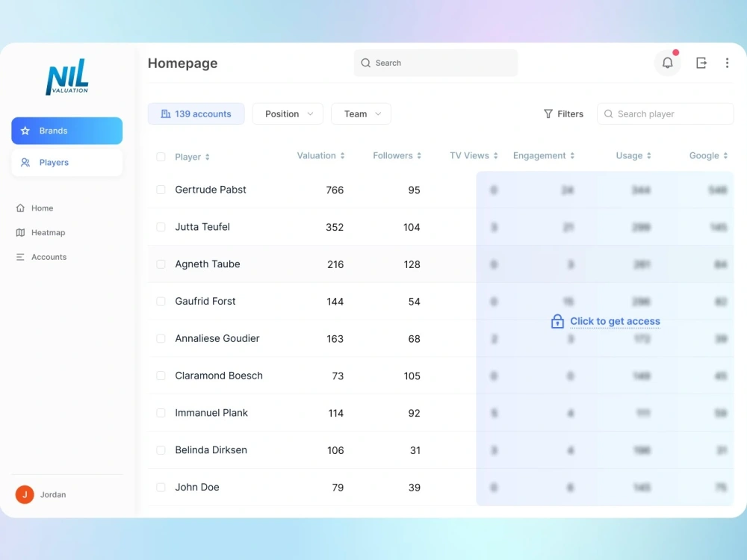Image resolution: width=747 pixels, height=560 pixels.
Task: Click the house icon beside Home
Action: click(20, 208)
